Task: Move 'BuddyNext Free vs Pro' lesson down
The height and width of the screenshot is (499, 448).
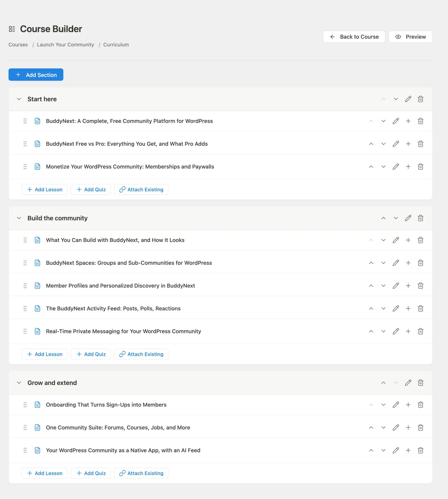Action: (383, 144)
